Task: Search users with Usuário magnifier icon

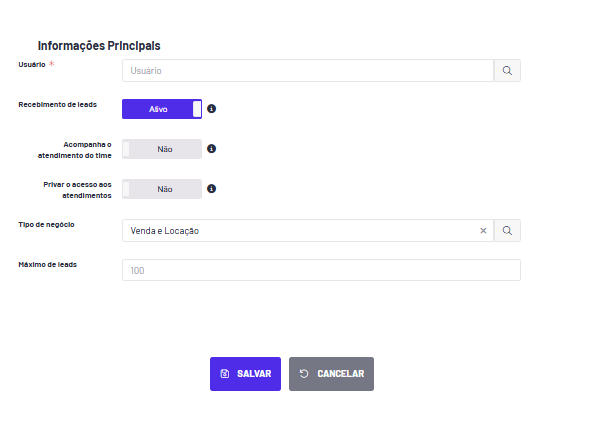Action: pos(507,70)
